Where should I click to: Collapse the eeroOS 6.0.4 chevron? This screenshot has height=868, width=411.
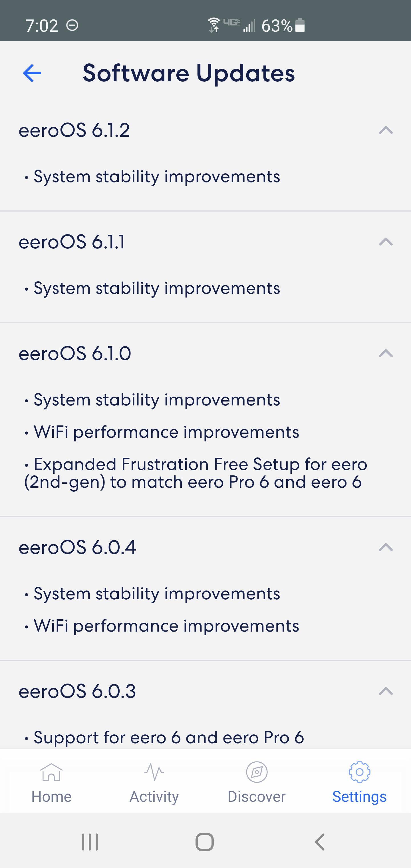[386, 547]
